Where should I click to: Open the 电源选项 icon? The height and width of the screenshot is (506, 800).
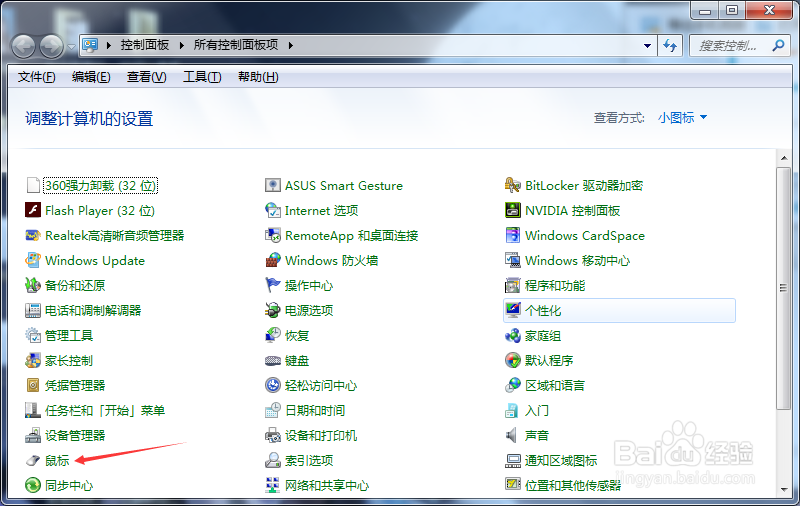pyautogui.click(x=273, y=310)
